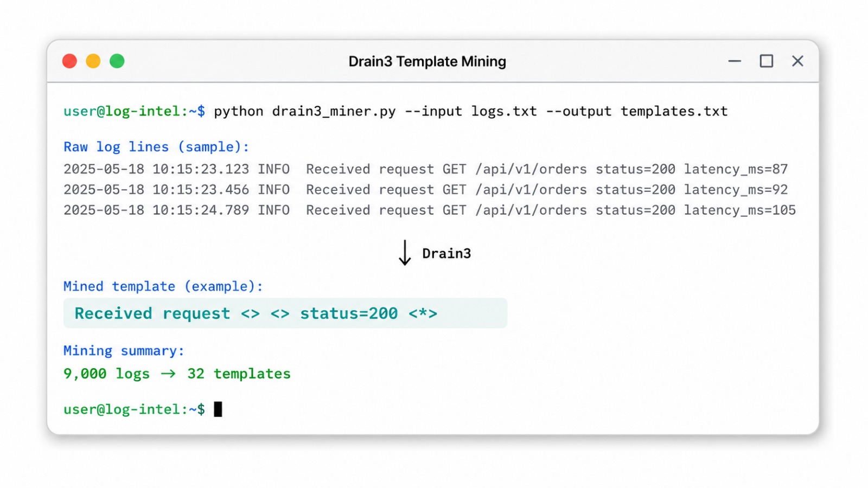Close window using the X icon
The image size is (868, 488).
[797, 61]
